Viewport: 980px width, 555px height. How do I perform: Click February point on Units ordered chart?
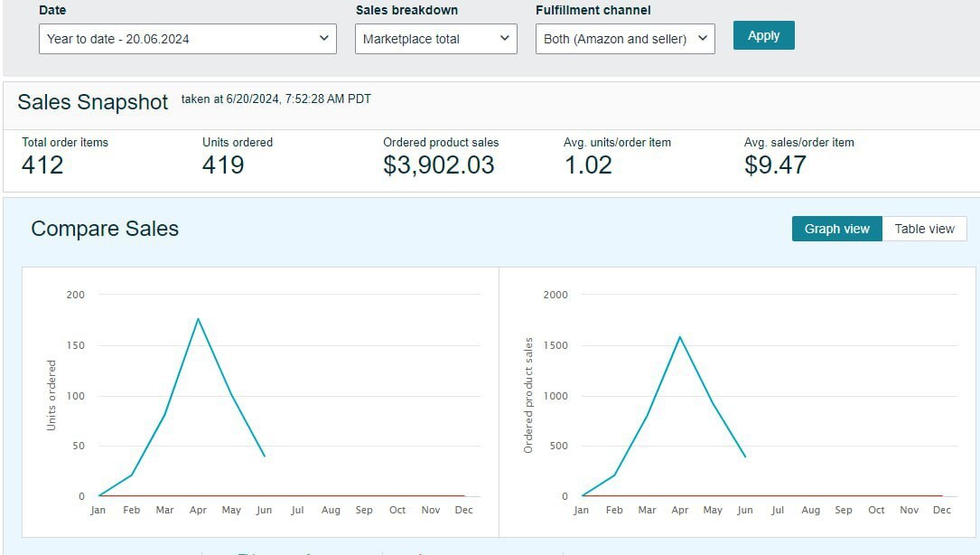tap(132, 475)
